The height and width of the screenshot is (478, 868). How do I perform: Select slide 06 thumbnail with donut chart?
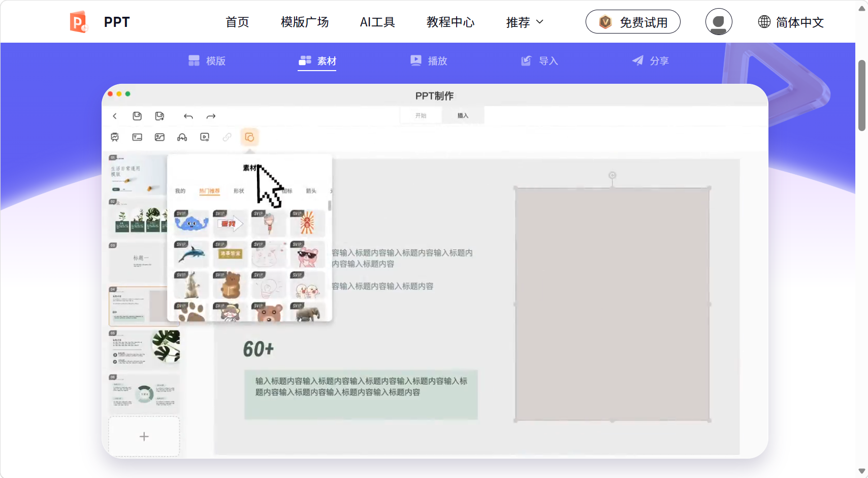(x=144, y=394)
